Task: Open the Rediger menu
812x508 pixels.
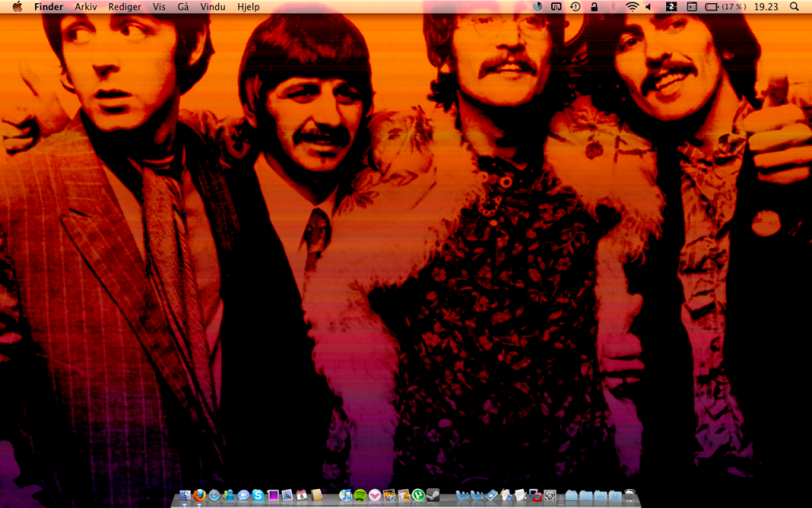Action: point(124,6)
